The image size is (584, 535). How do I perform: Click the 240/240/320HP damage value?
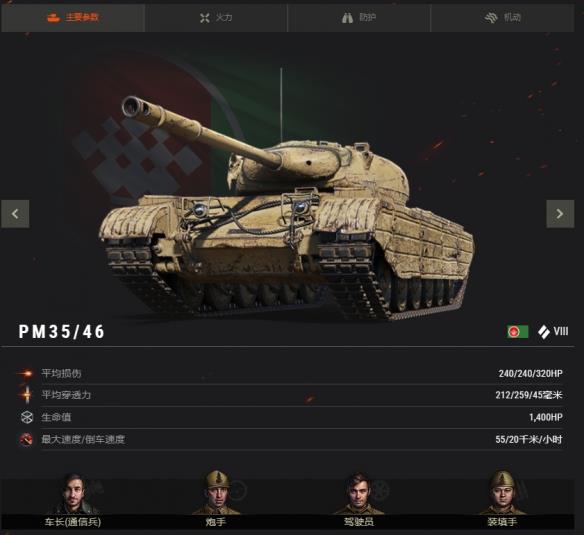(x=530, y=373)
